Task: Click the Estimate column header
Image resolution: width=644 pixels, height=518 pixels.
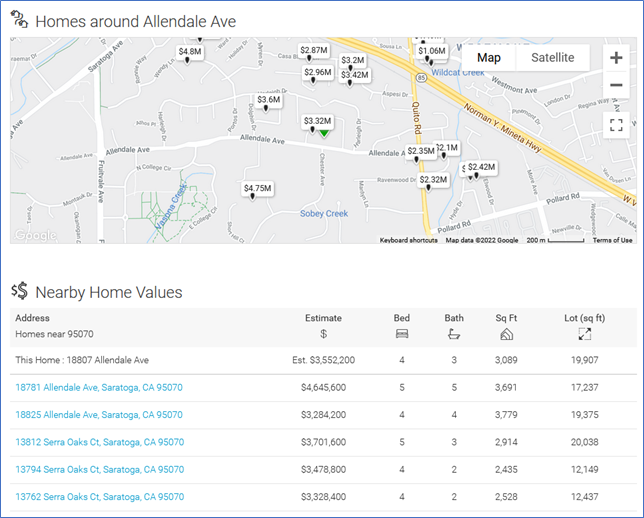Action: tap(323, 318)
